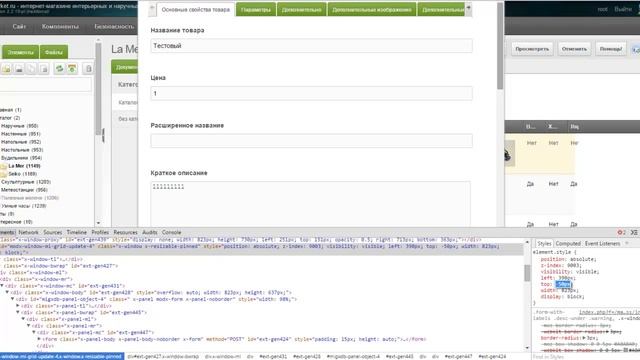Switch to the Файлы tab in left panel
This screenshot has width=640, height=360.
tap(53, 52)
